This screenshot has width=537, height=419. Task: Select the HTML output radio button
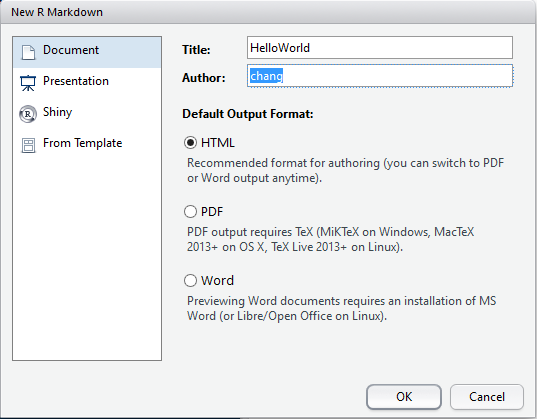pos(190,143)
